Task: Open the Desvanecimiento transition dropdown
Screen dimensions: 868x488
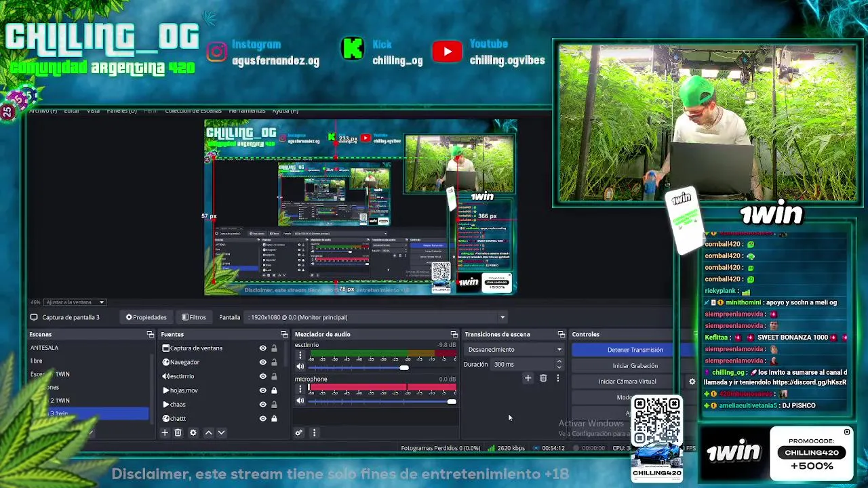Action: [515, 350]
